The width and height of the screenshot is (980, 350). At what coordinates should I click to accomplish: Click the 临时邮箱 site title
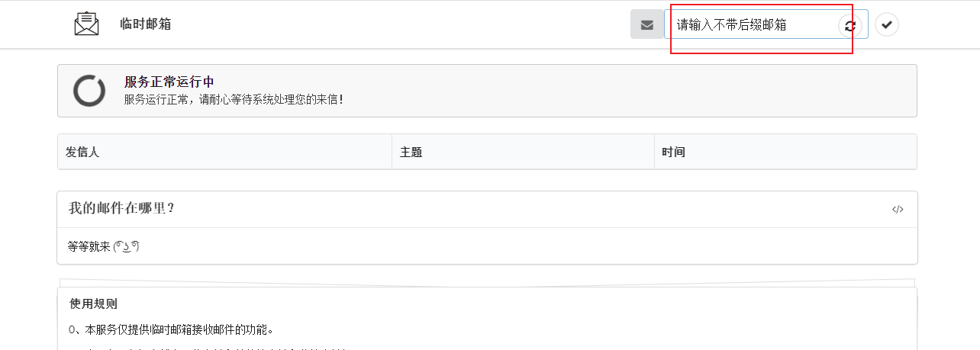(x=146, y=24)
